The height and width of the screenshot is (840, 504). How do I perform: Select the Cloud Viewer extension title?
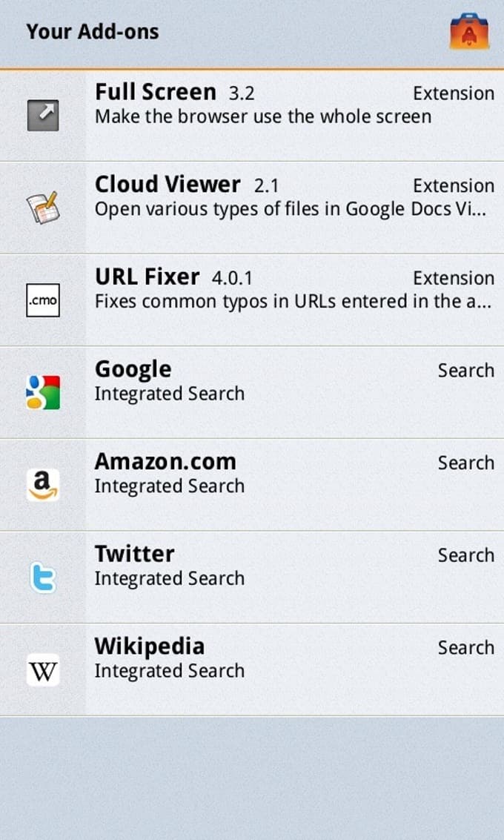(168, 185)
